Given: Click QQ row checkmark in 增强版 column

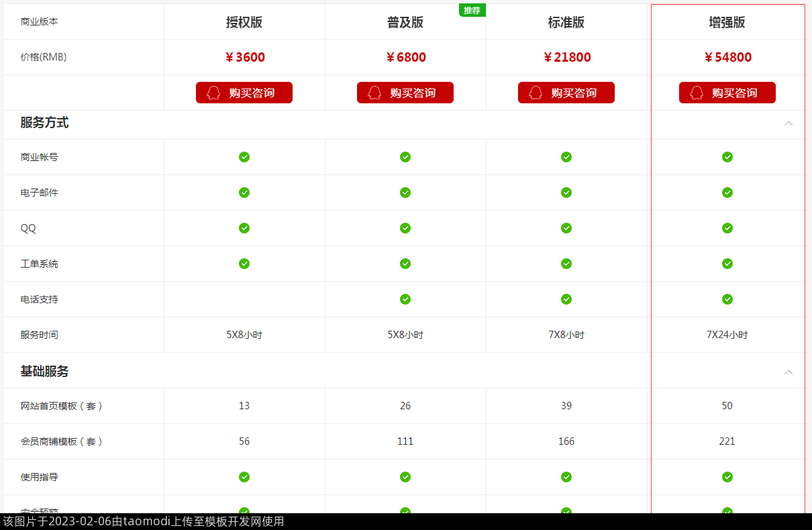Looking at the screenshot, I should pos(727,228).
